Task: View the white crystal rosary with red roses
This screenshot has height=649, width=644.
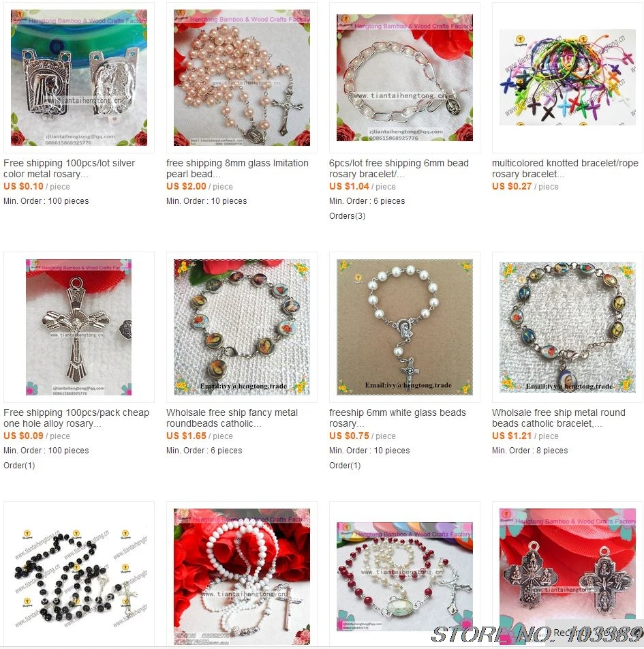Action: coord(242,577)
